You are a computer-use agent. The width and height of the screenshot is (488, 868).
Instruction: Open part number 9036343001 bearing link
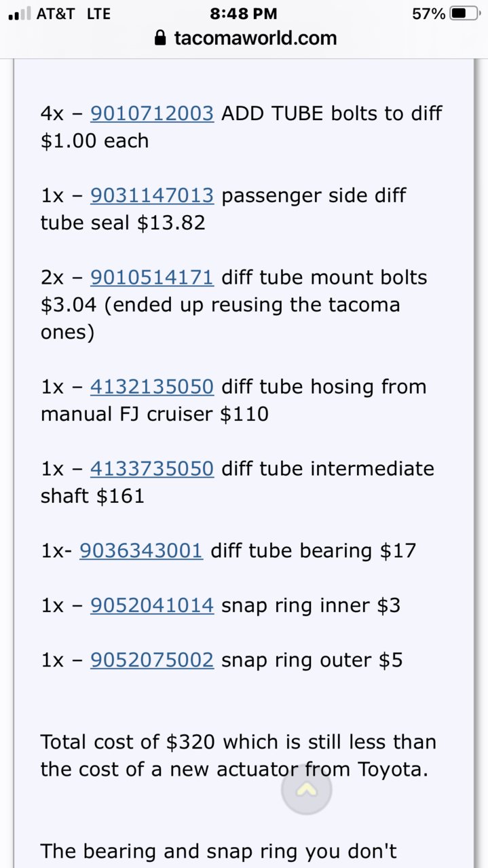(x=141, y=550)
